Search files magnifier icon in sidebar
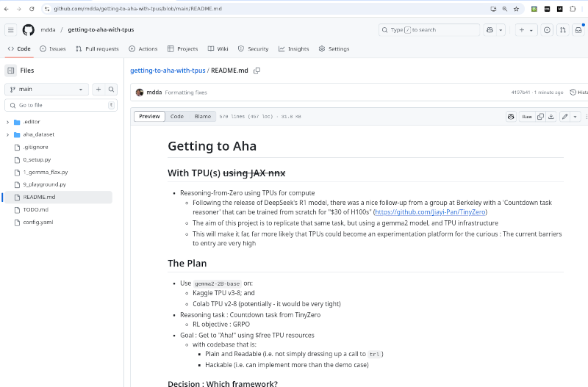 pos(111,89)
